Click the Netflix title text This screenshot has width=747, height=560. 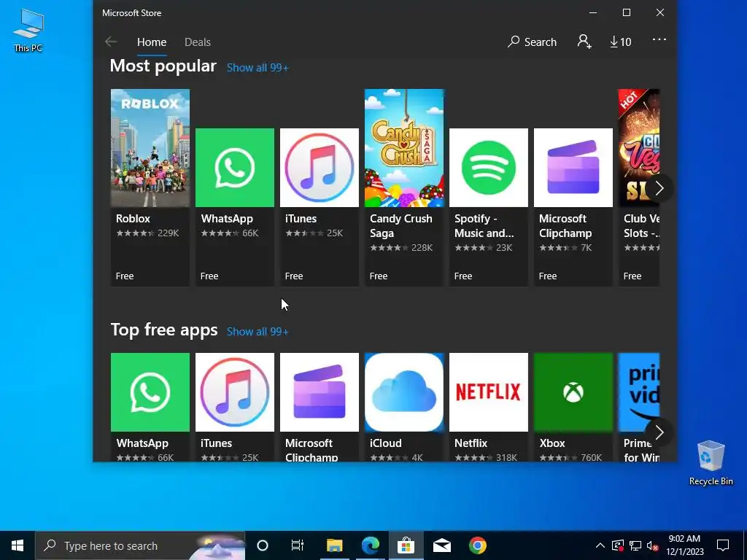tap(471, 443)
